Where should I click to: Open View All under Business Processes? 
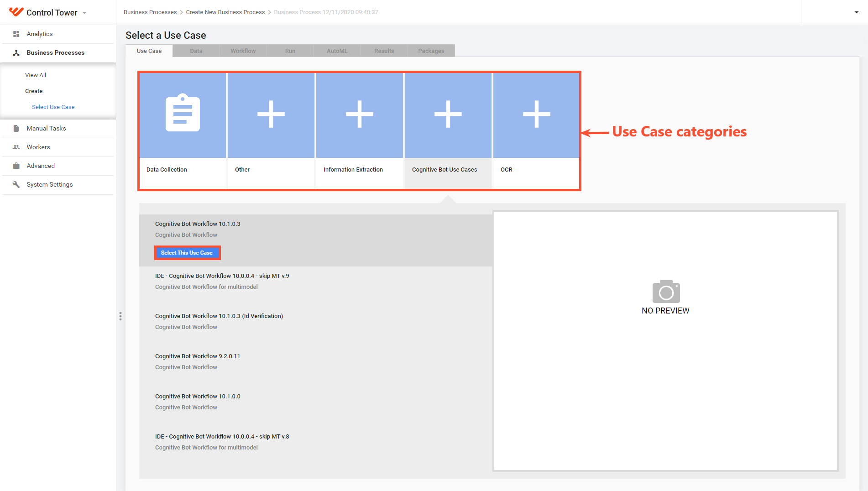point(36,75)
